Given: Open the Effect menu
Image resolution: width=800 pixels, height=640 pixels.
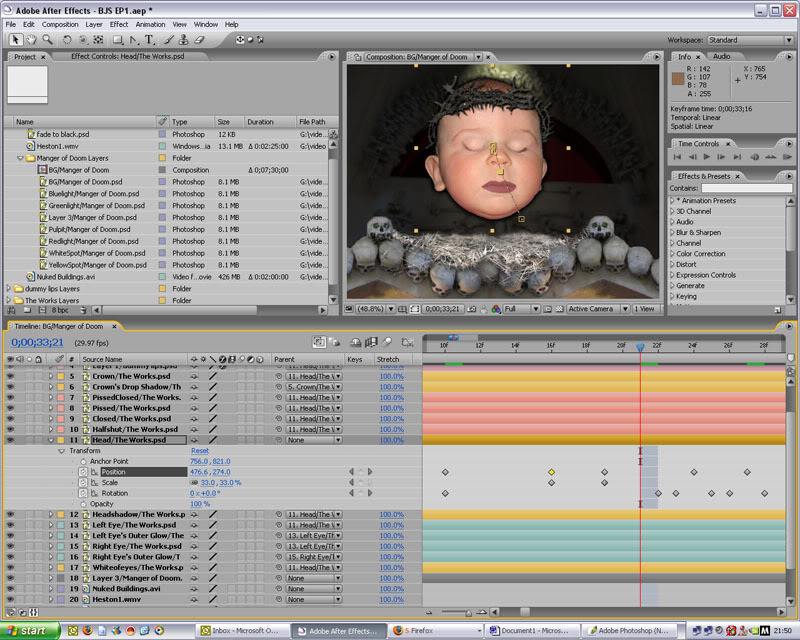Looking at the screenshot, I should [x=119, y=24].
